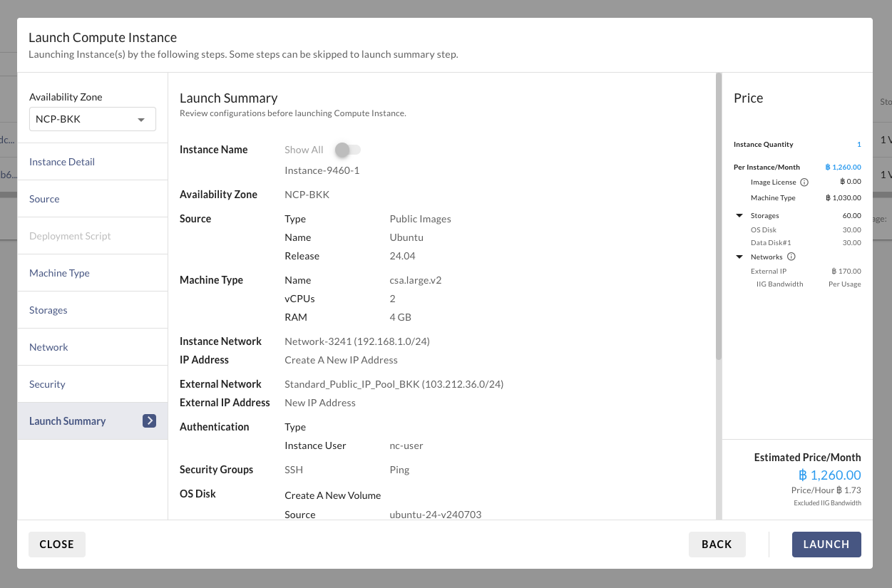Go to the Security step
This screenshot has height=588, width=892.
pyautogui.click(x=47, y=384)
